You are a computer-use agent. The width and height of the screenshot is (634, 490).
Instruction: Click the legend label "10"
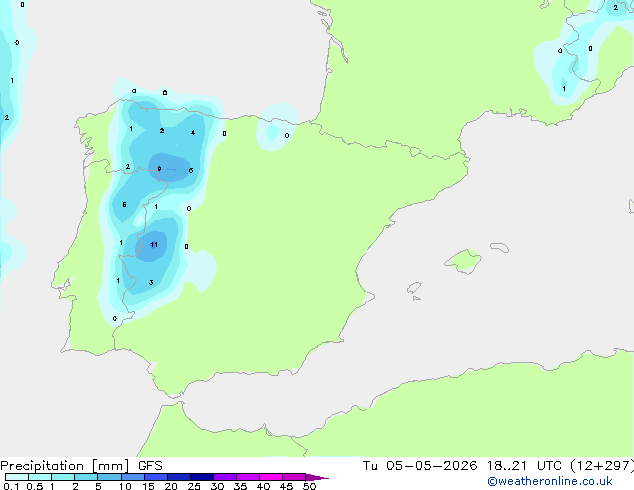(x=125, y=486)
